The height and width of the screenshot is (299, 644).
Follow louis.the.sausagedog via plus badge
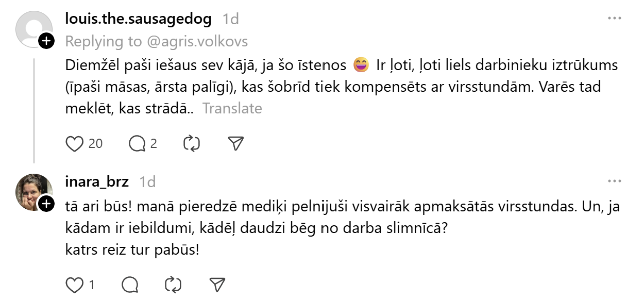tap(47, 41)
